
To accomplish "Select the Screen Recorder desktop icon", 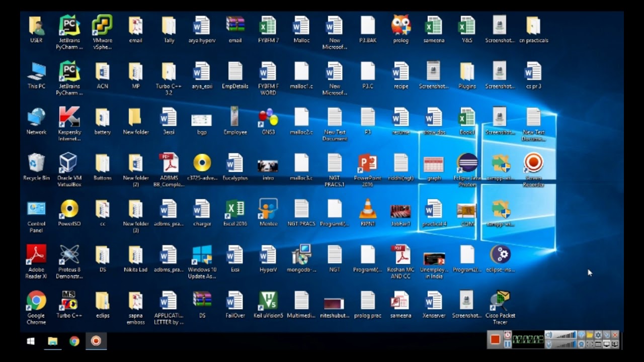I will pos(533,169).
